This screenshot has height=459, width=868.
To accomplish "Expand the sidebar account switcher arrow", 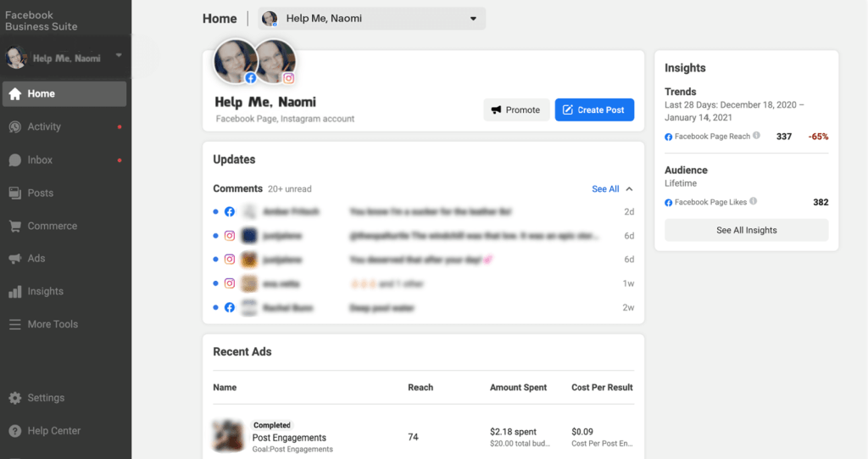I will (119, 56).
